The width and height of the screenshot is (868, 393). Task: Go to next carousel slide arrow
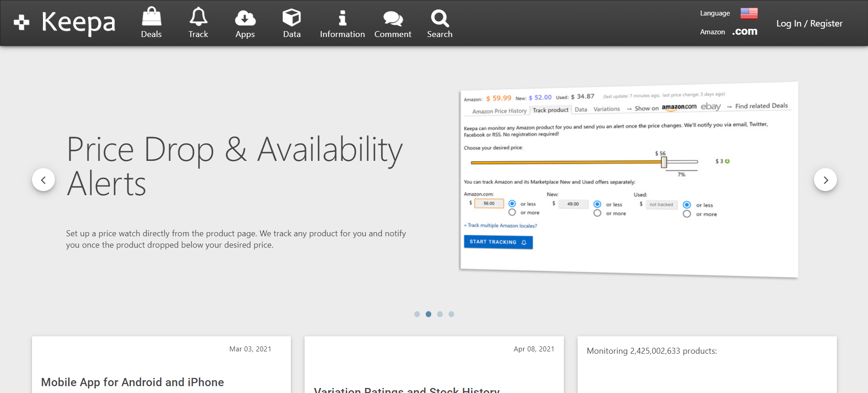825,180
